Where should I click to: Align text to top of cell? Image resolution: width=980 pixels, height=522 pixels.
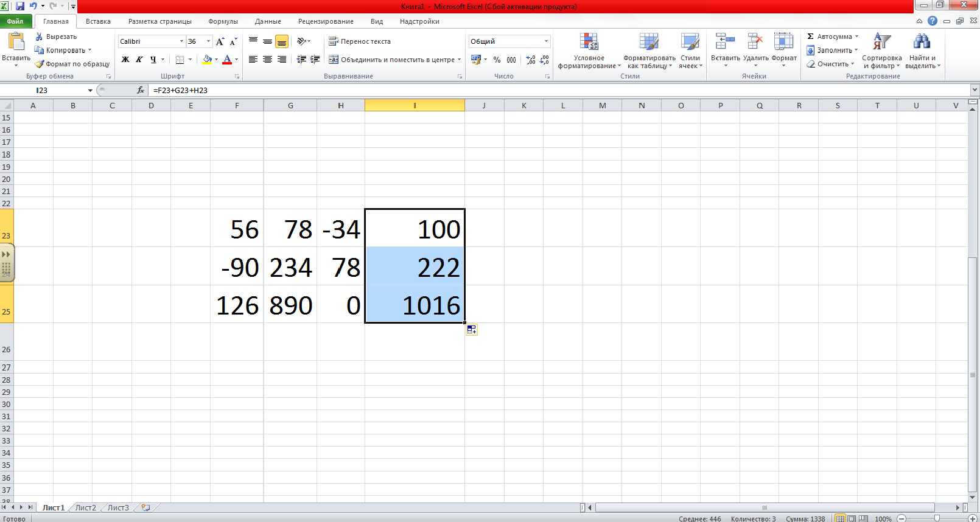[x=253, y=41]
